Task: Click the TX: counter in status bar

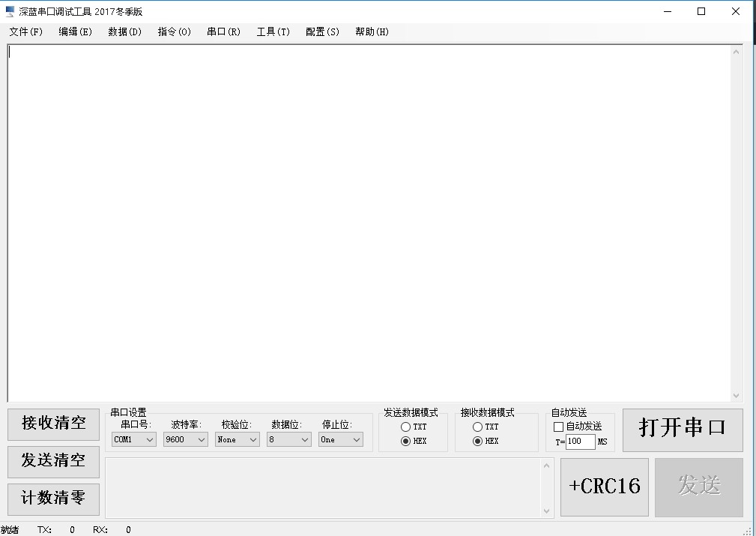Action: [x=56, y=530]
